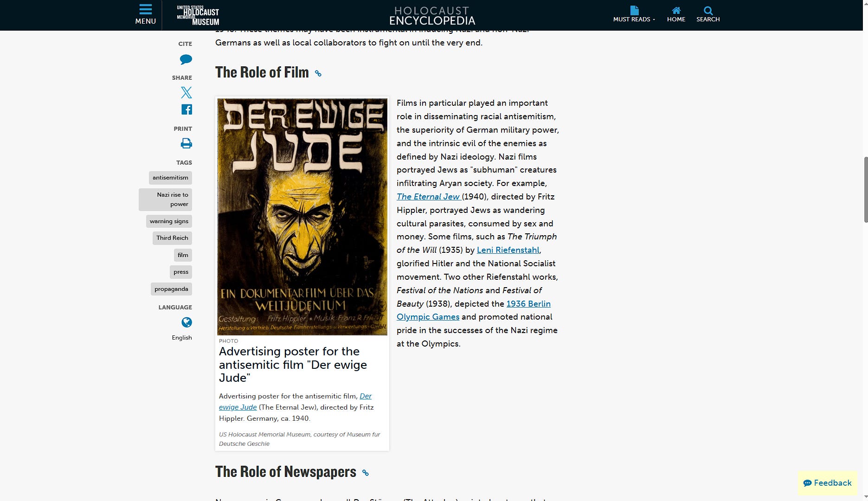The height and width of the screenshot is (501, 868).
Task: Select the film tag
Action: 183,255
